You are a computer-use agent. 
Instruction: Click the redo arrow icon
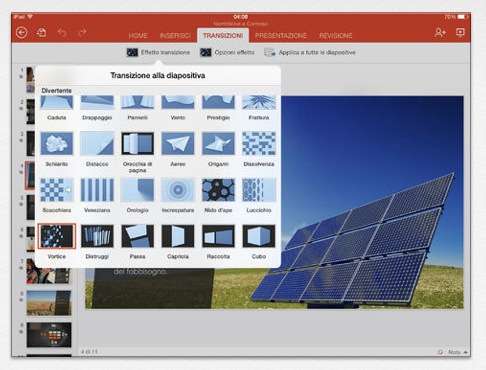coord(82,32)
